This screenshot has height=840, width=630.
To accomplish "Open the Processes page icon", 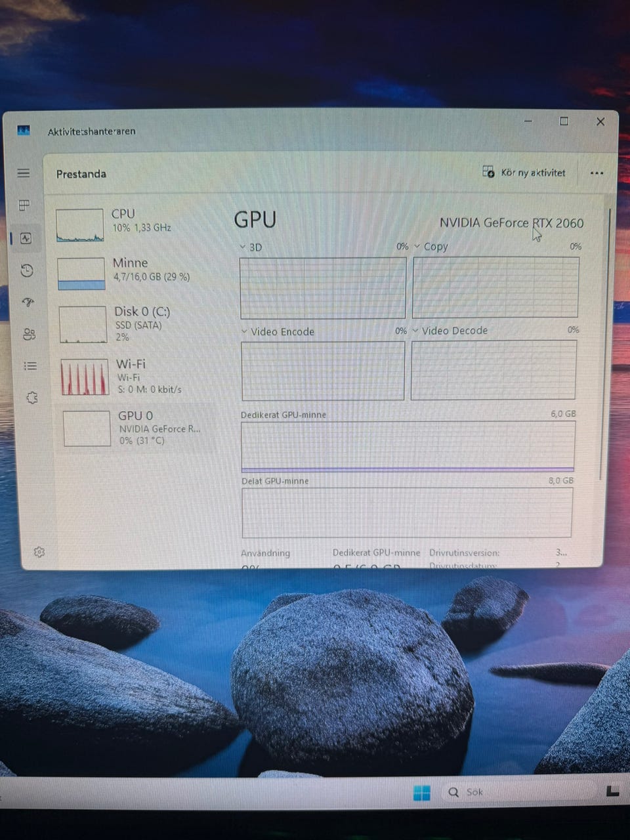I will [x=24, y=205].
